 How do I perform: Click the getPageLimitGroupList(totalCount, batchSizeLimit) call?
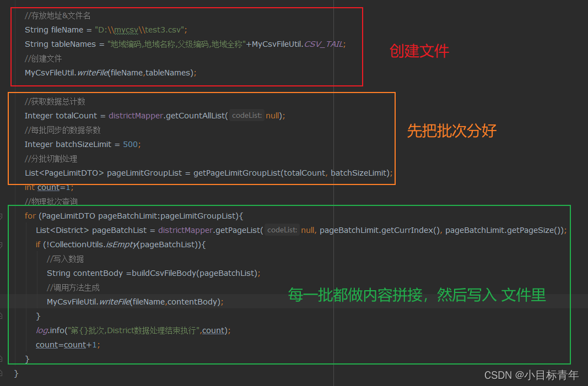click(x=292, y=173)
